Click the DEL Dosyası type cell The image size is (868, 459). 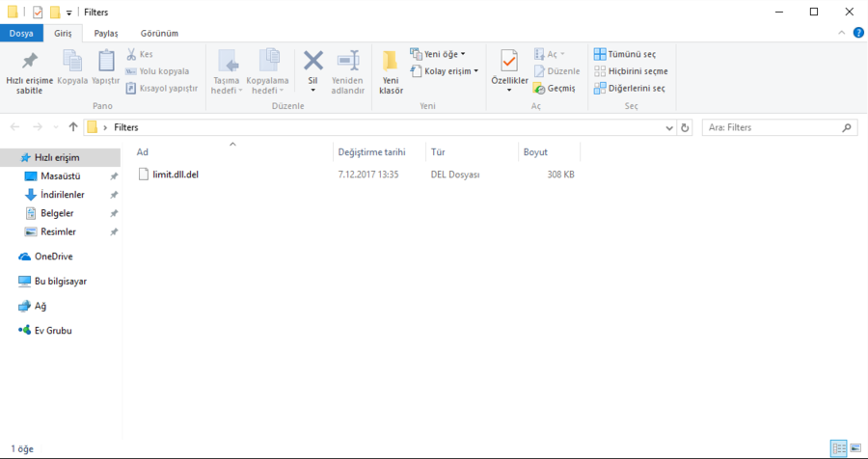[x=455, y=175]
